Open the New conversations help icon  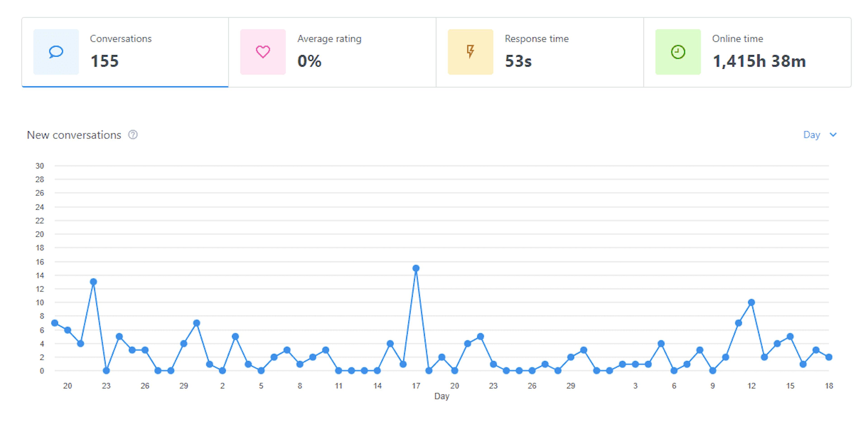pyautogui.click(x=133, y=135)
